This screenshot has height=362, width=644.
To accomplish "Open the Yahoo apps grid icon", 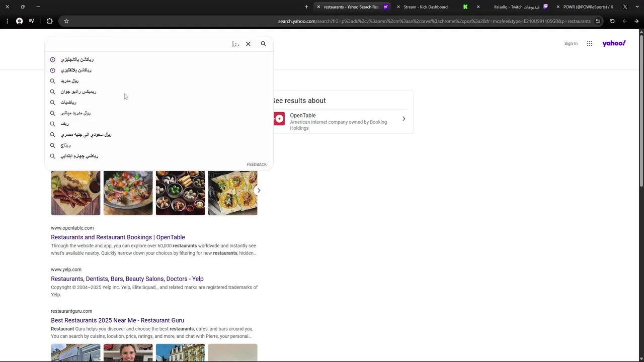I will click(590, 44).
